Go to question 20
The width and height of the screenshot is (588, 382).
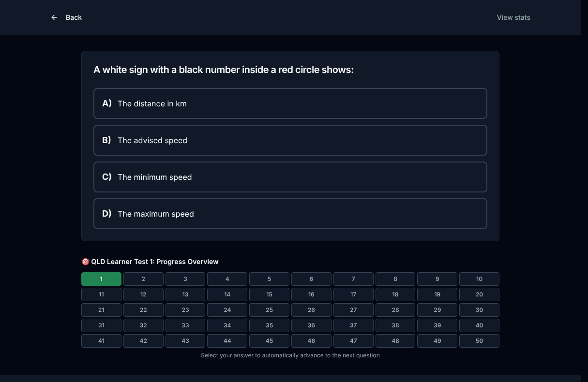tap(479, 294)
